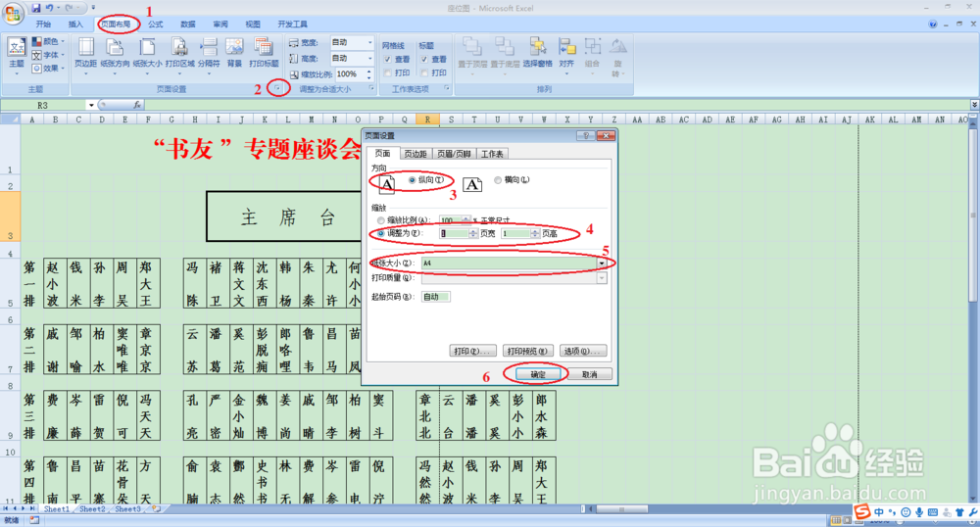
Task: Click the 起始页码 first page number field
Action: (436, 297)
